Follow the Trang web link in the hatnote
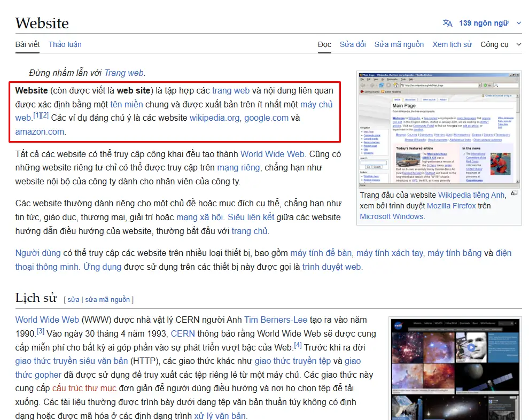The width and height of the screenshot is (529, 420). point(124,73)
